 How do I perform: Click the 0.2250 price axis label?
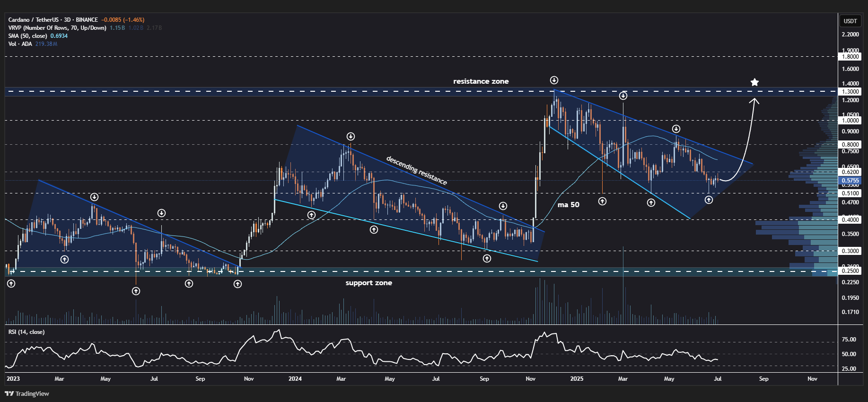coord(850,282)
